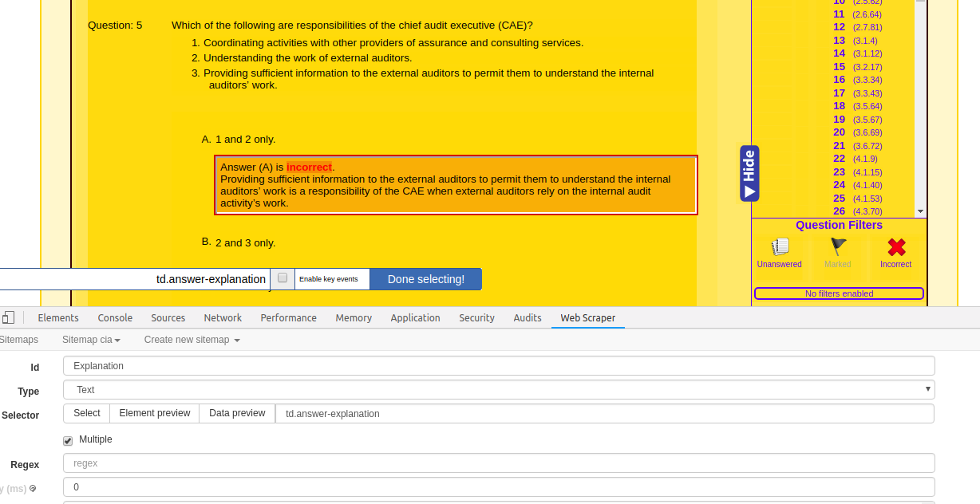Enable the key events checkbox
980x504 pixels.
coord(283,278)
